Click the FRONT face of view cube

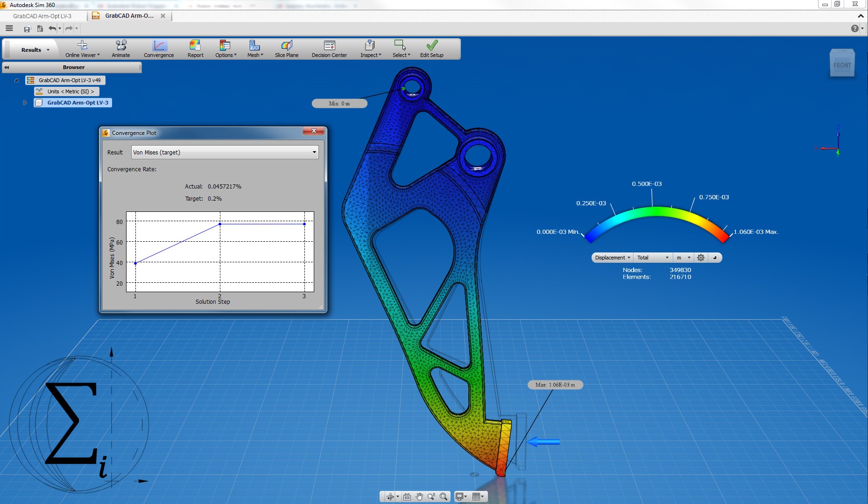[842, 65]
